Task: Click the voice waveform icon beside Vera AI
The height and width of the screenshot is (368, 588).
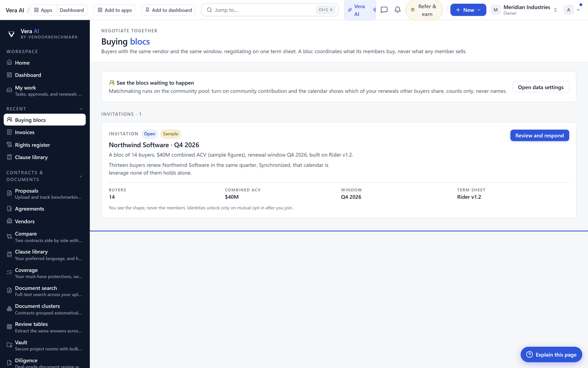Action: point(374,10)
